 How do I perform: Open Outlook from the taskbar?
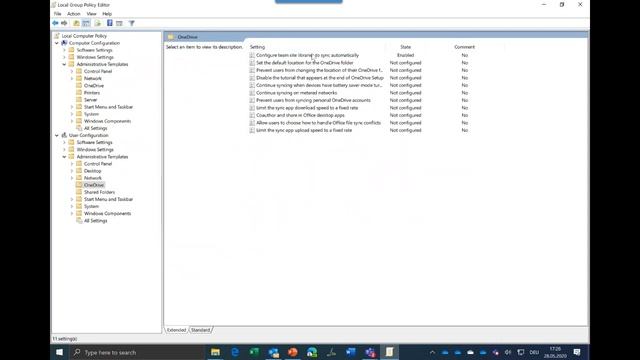tap(273, 352)
